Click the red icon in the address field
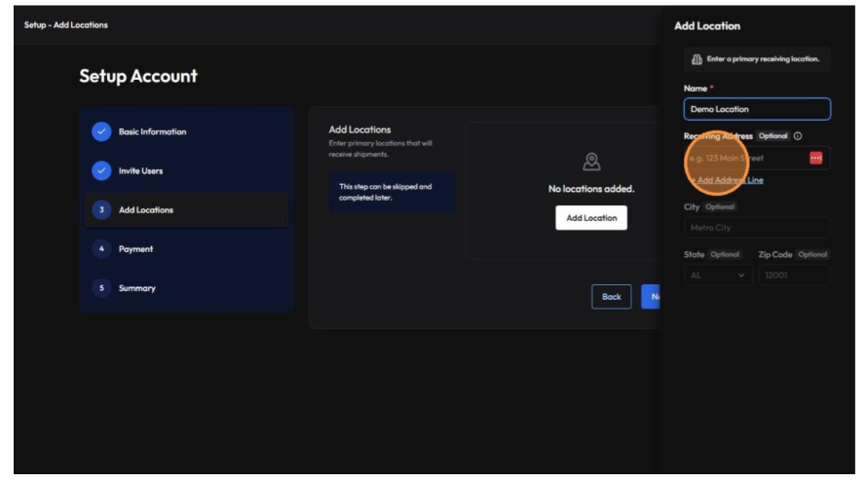Viewport: 868px width, 482px height. [x=815, y=158]
